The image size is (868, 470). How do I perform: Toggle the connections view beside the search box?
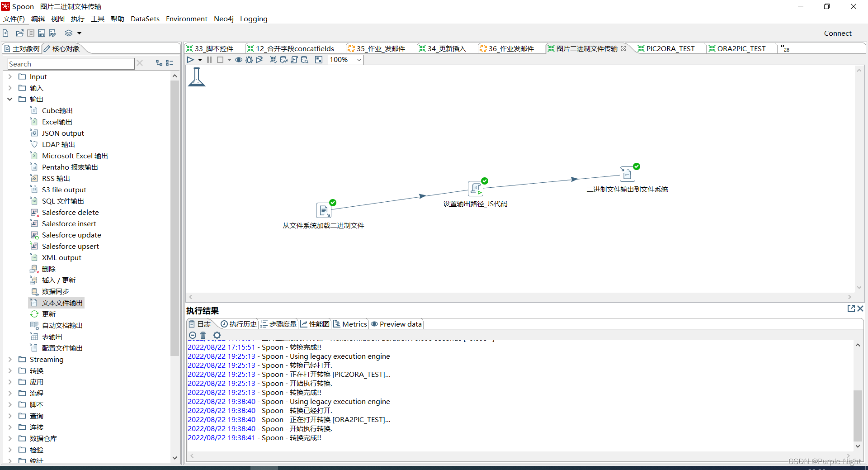click(x=159, y=63)
